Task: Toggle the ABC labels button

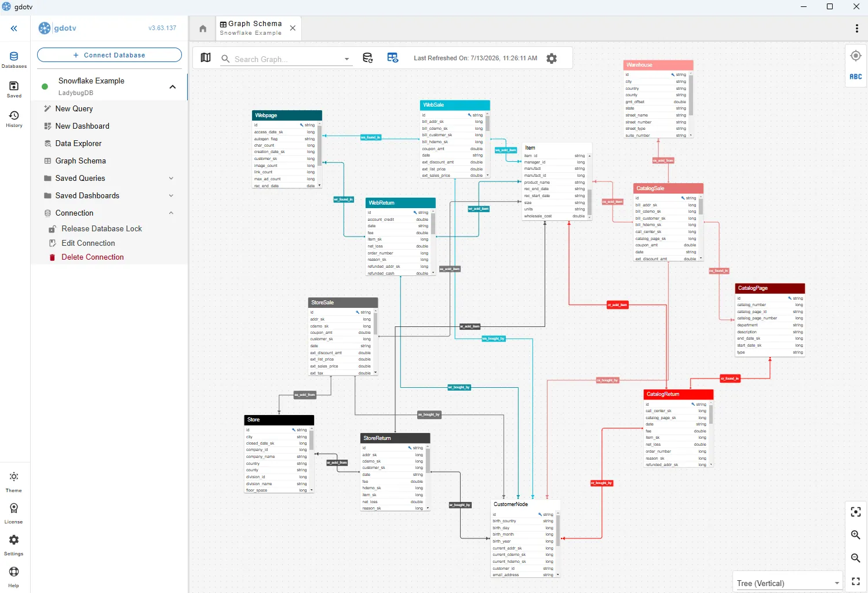Action: [x=856, y=77]
